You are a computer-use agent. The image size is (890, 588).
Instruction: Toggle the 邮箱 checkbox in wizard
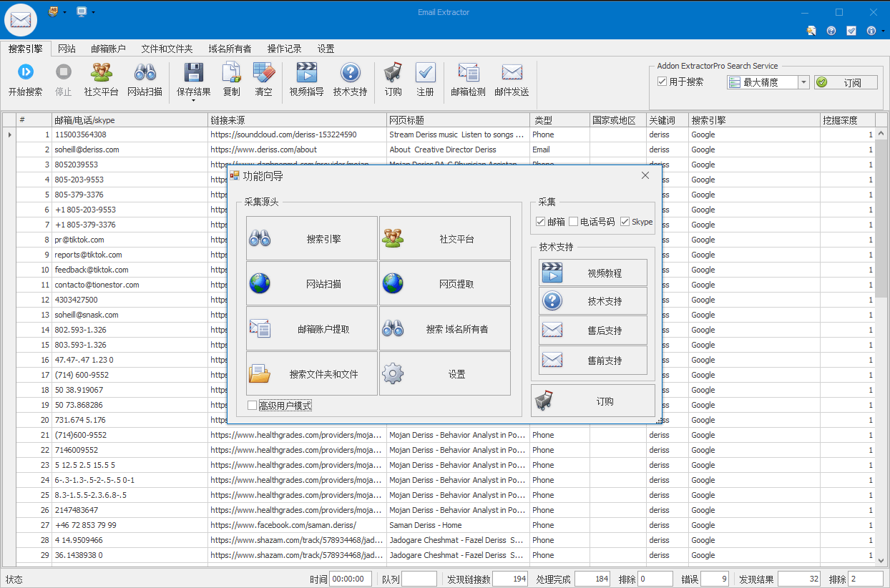click(x=540, y=222)
